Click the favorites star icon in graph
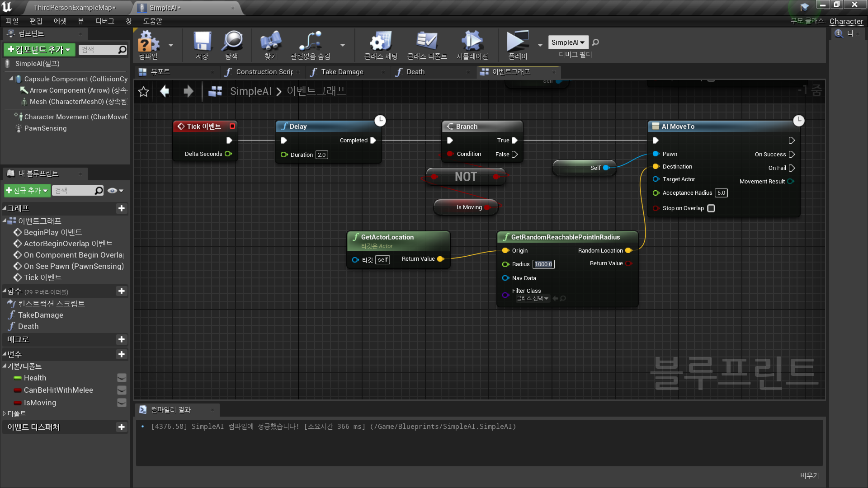868x488 pixels. [143, 92]
